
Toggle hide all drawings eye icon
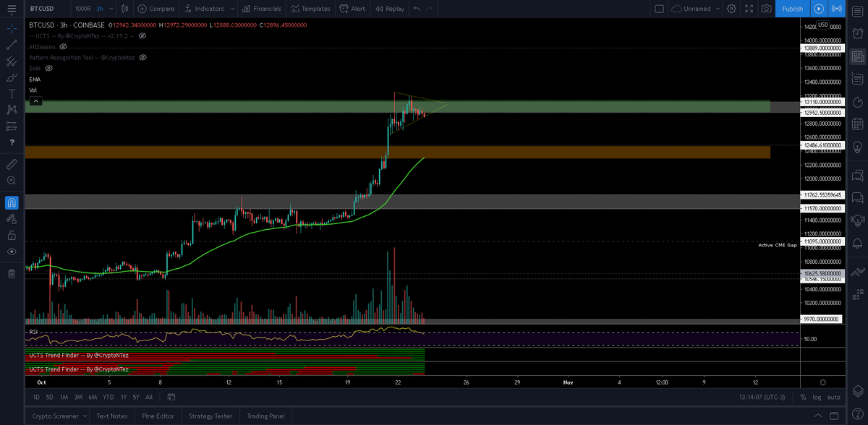pos(12,251)
